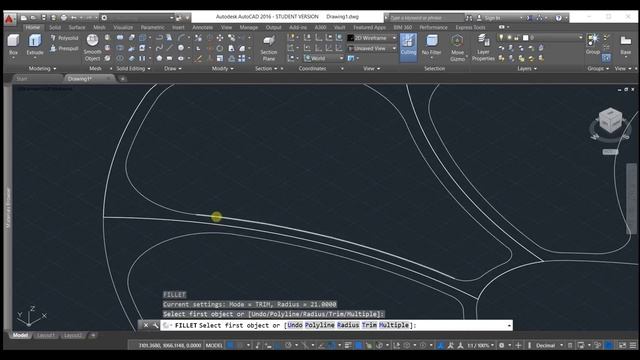Viewport: 640px width, 360px height.
Task: Select the Move Gizmo tool
Action: pyautogui.click(x=458, y=48)
